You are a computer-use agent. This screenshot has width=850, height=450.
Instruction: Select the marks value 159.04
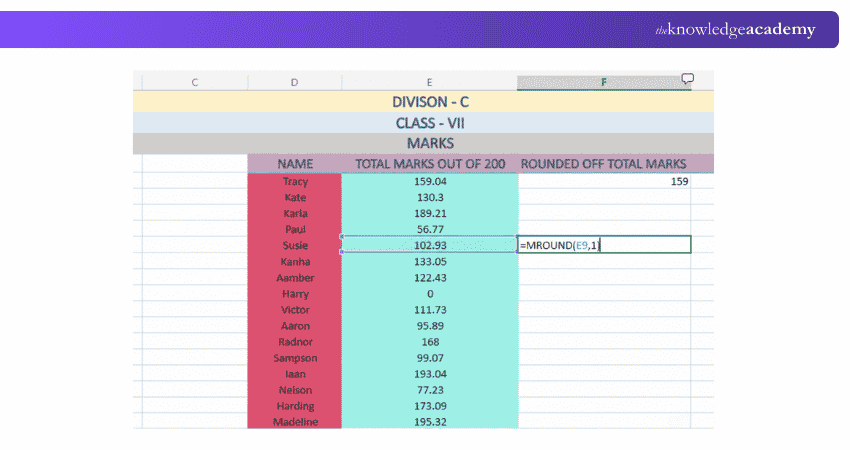coord(430,182)
